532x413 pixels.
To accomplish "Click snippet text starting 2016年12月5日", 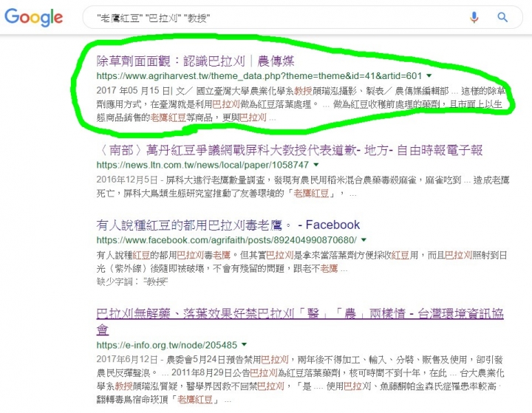I will [303, 187].
